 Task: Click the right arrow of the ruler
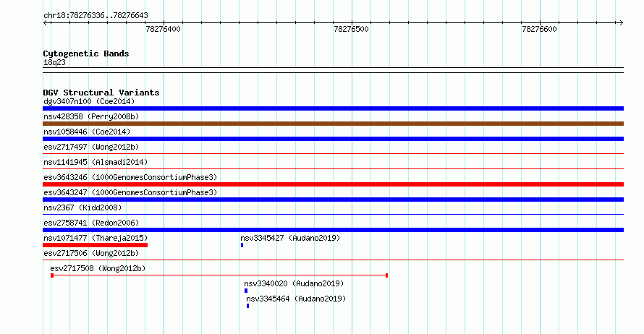point(621,23)
